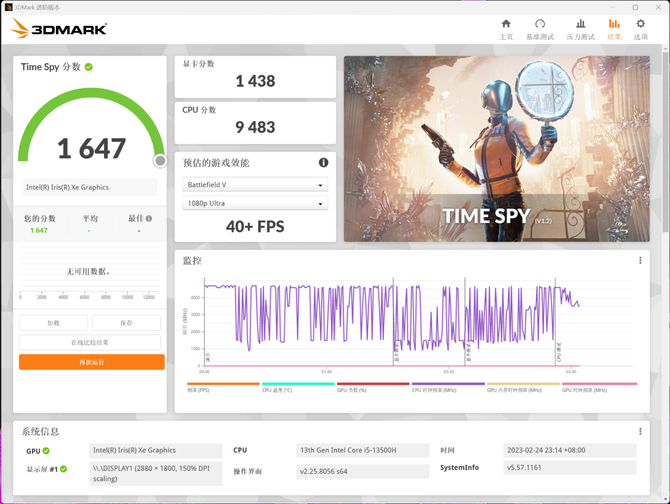Click the 13th Gen Intel Core i5-13500H field

[x=362, y=450]
